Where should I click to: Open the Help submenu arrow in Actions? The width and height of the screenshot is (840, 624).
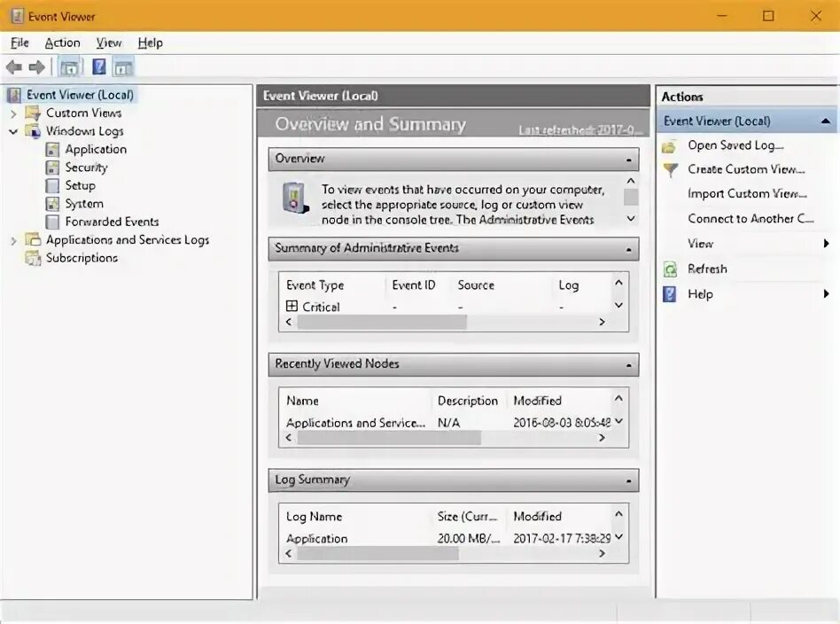click(x=826, y=293)
